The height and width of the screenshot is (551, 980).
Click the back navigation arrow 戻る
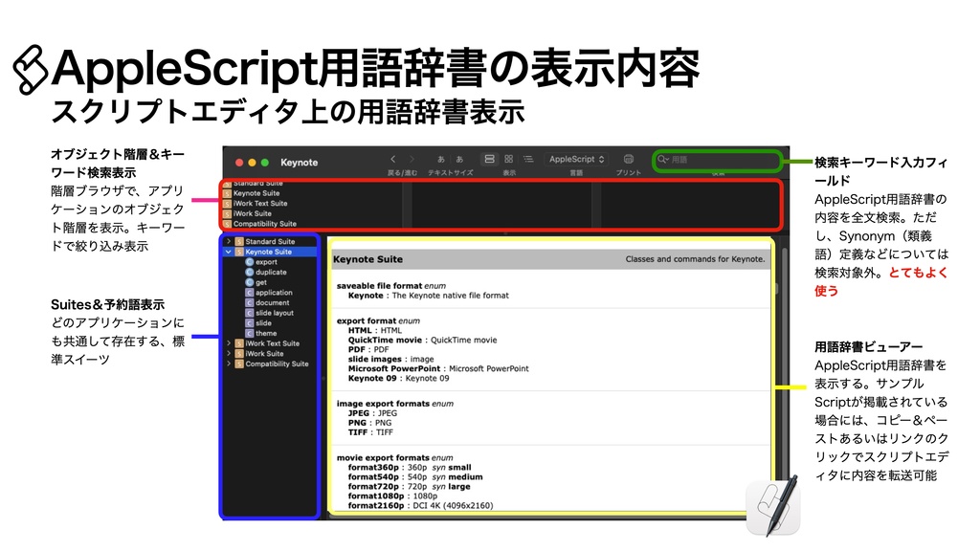point(392,157)
